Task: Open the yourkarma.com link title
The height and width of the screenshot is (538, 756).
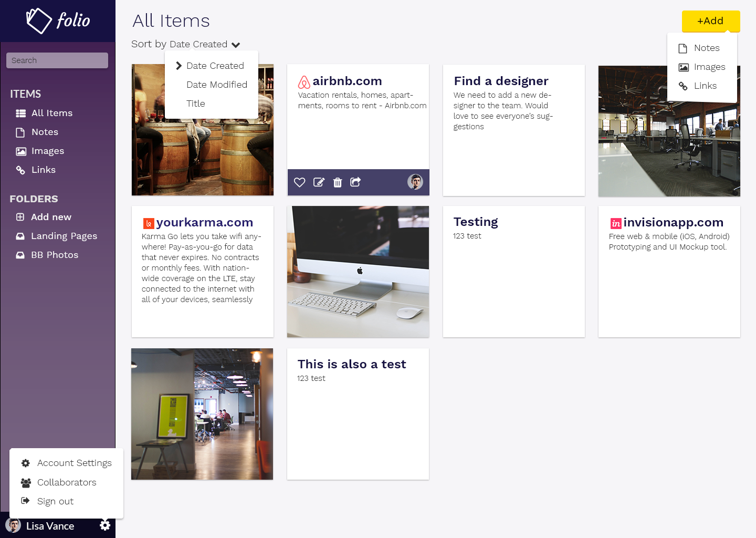Action: 205,223
